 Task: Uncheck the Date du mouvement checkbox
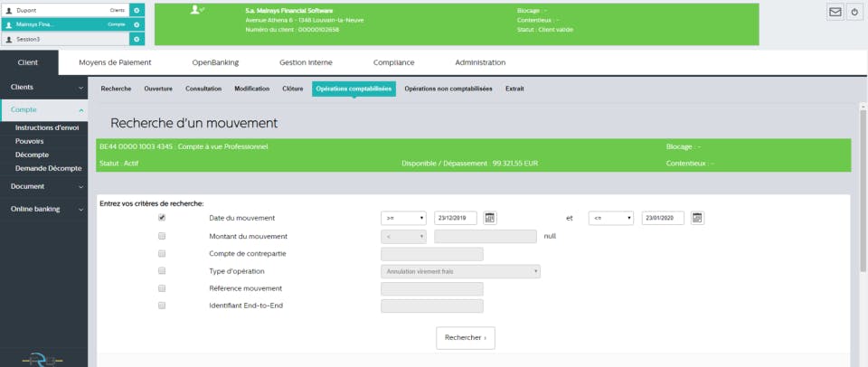pos(162,218)
